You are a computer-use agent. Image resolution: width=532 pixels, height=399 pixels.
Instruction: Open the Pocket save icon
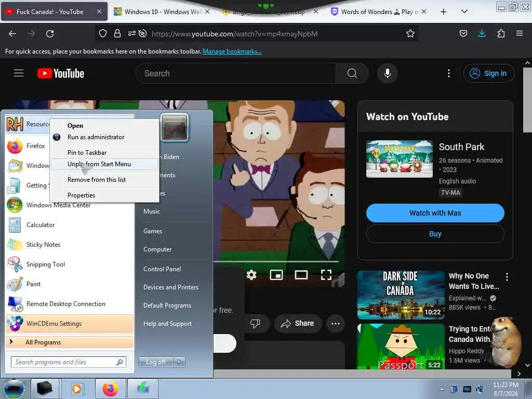[463, 33]
